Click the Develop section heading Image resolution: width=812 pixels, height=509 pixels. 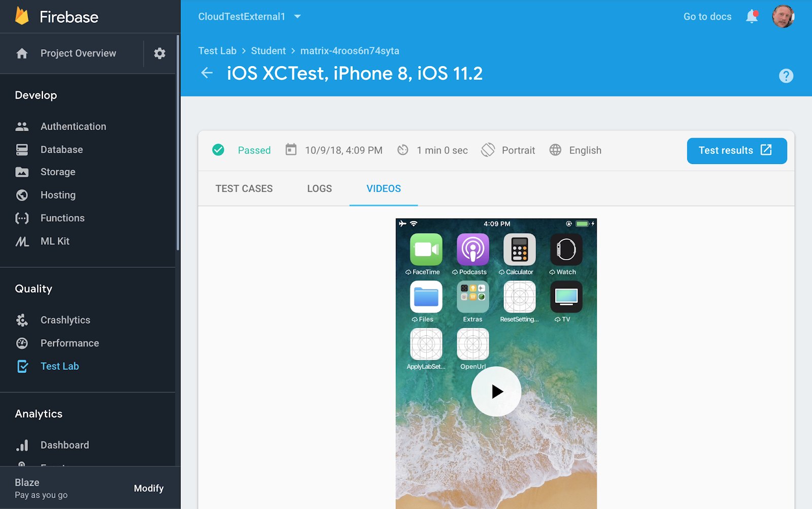(36, 95)
